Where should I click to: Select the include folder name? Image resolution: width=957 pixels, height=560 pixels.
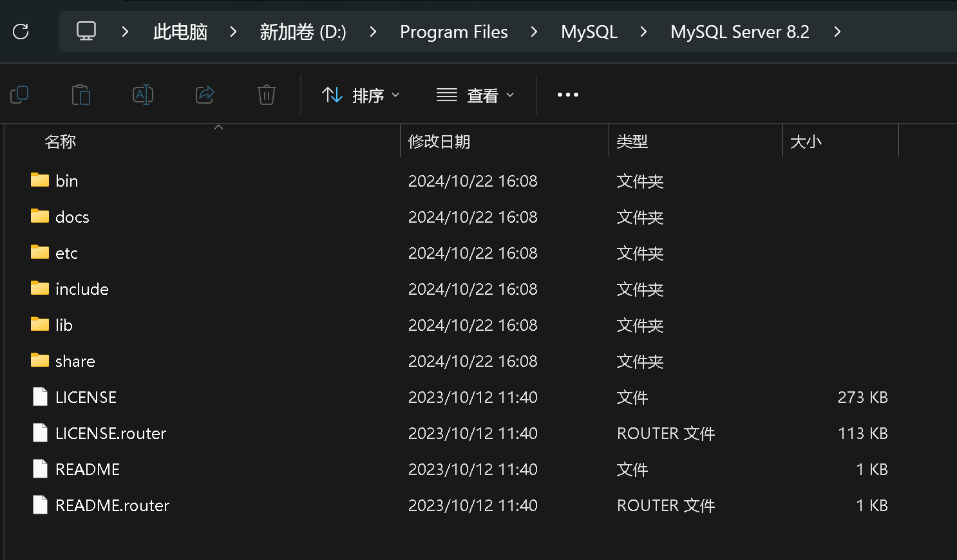click(x=82, y=289)
